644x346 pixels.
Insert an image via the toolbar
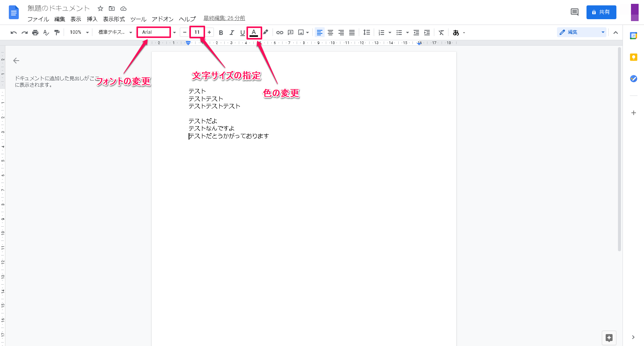(x=301, y=33)
